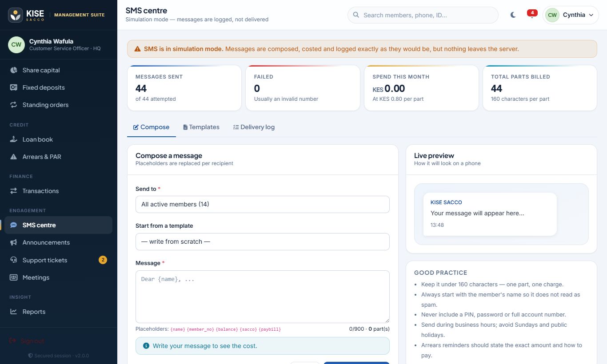
Task: Click the "Compose a message" heading
Action: 169,155
